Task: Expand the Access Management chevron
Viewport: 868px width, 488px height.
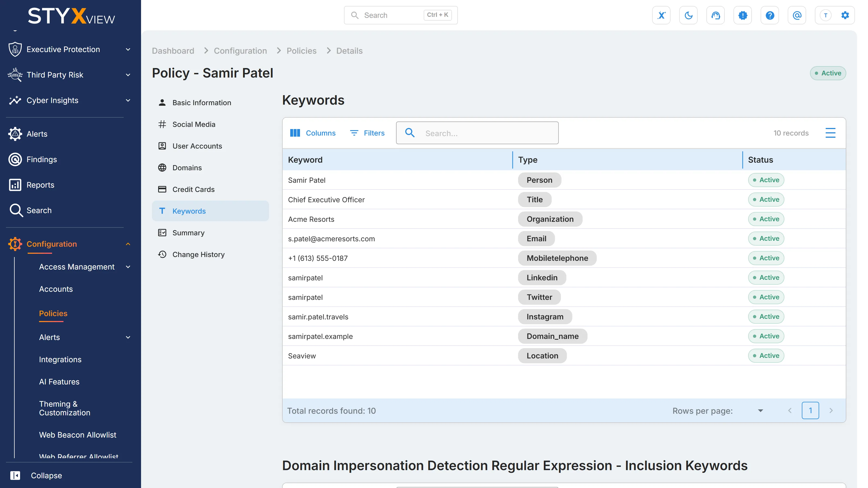Action: [128, 267]
